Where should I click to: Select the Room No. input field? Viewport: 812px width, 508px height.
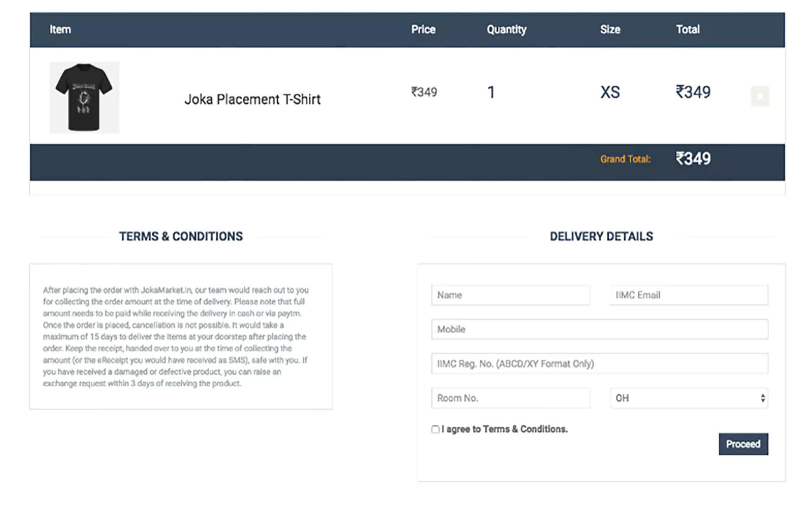tap(510, 398)
